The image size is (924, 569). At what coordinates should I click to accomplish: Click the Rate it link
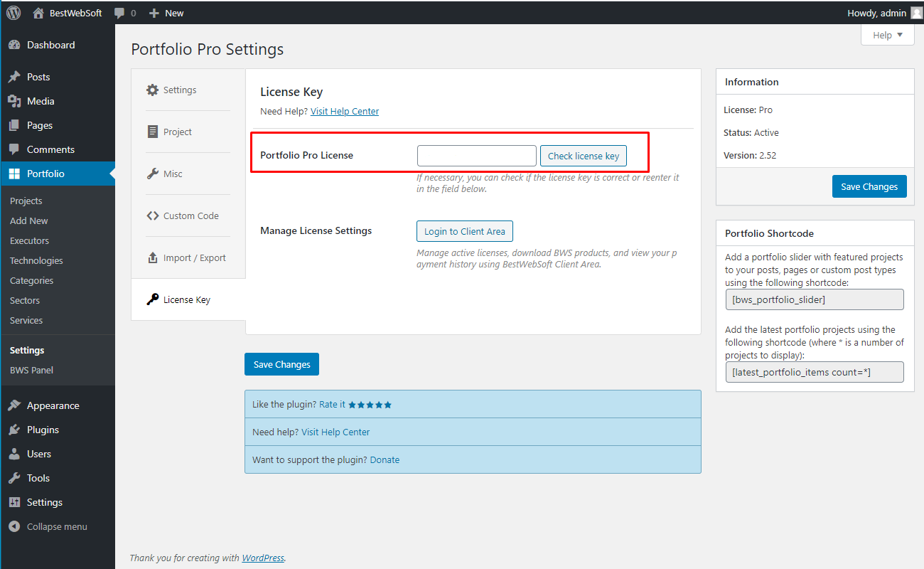click(332, 404)
